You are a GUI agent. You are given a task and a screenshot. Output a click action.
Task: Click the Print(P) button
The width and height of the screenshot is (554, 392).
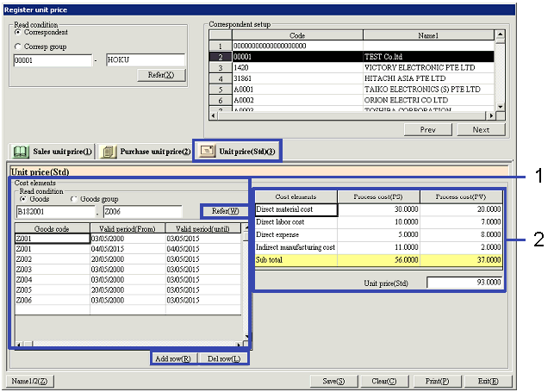(437, 381)
